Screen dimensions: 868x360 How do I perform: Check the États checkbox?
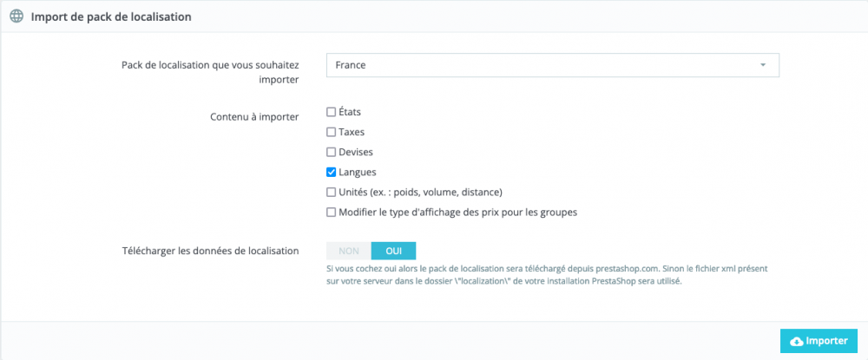pyautogui.click(x=331, y=112)
